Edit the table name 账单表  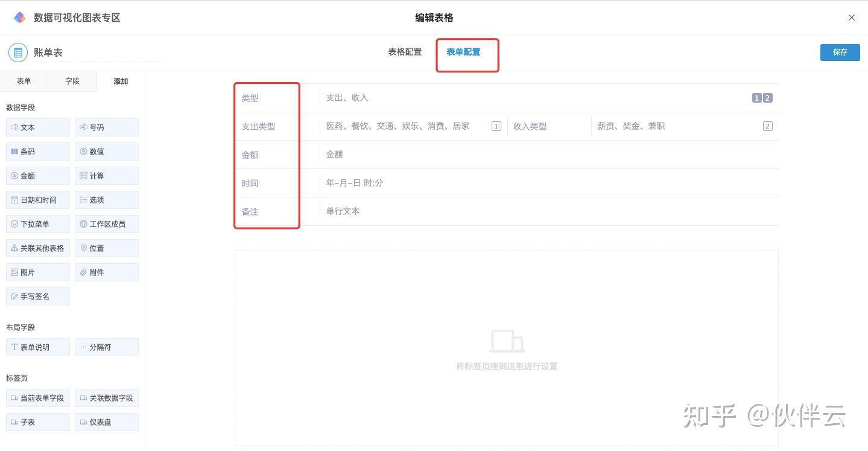[97, 53]
